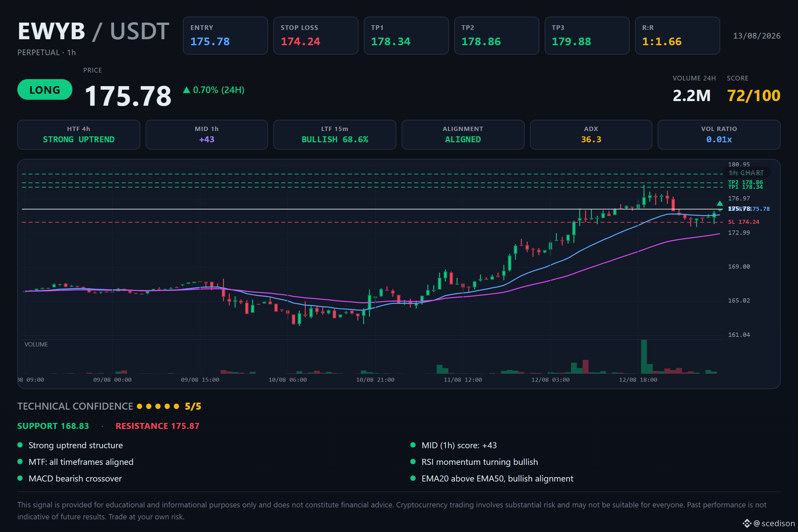Viewport: 798px width, 532px height.
Task: Click the EWYB / USDT pair title
Action: [93, 31]
